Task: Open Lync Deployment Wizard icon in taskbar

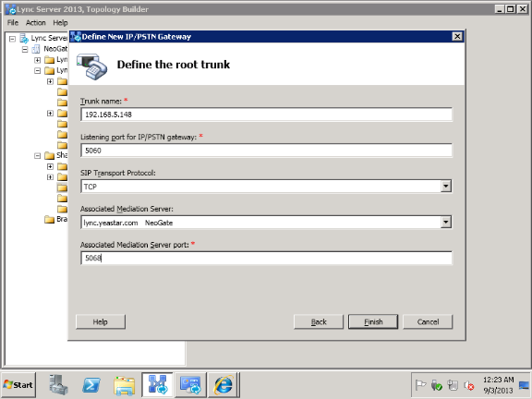Action: (190, 385)
